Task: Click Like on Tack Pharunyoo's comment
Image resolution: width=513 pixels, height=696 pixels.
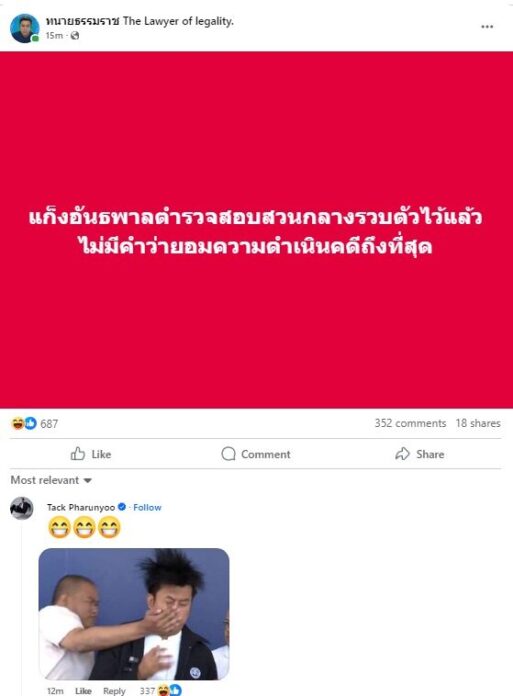Action: click(83, 691)
